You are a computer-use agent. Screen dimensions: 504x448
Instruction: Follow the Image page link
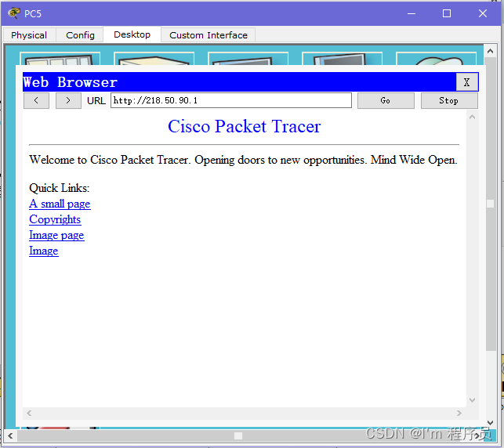tap(56, 236)
